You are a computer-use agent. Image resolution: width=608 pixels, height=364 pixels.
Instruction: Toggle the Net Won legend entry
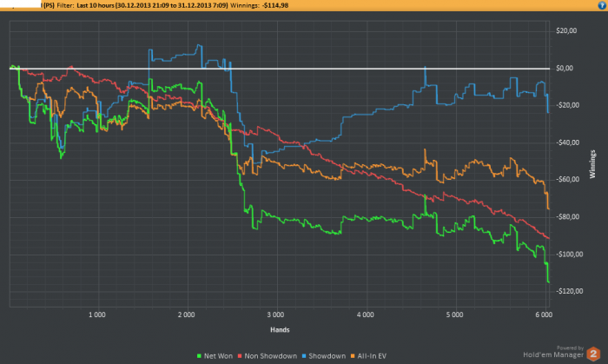[215, 356]
